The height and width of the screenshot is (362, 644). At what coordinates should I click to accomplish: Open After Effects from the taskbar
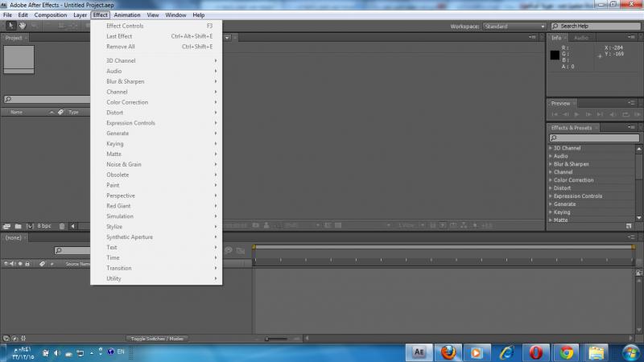(419, 352)
